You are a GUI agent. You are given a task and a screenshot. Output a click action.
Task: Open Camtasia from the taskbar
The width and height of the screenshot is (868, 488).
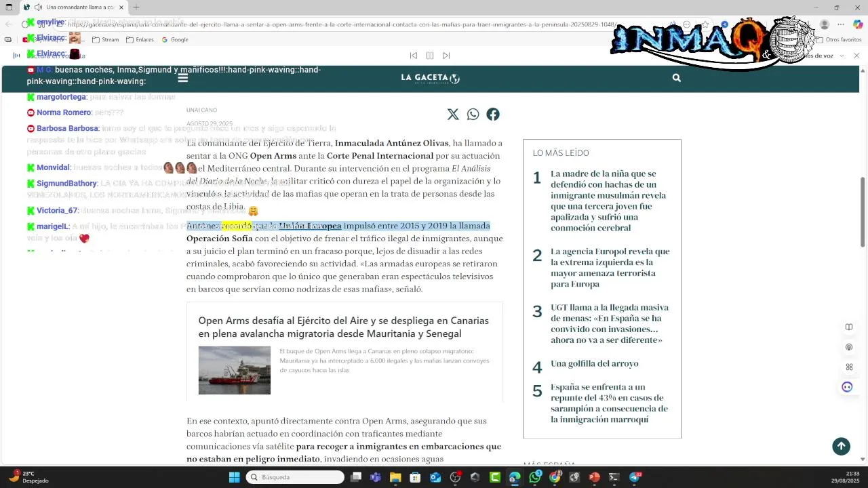[495, 477]
